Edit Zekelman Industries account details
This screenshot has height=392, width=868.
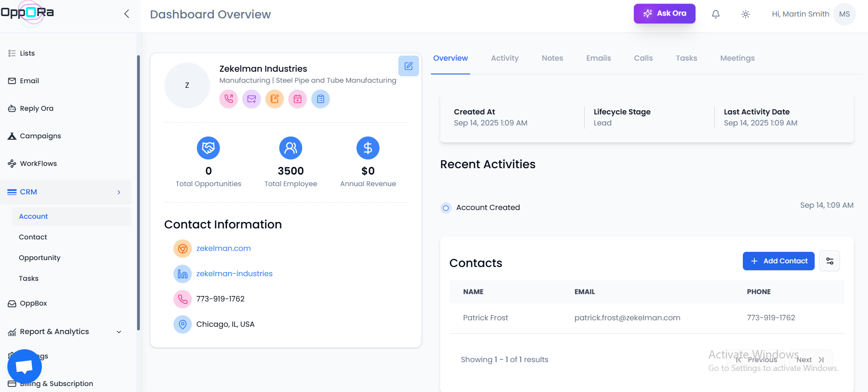(408, 66)
